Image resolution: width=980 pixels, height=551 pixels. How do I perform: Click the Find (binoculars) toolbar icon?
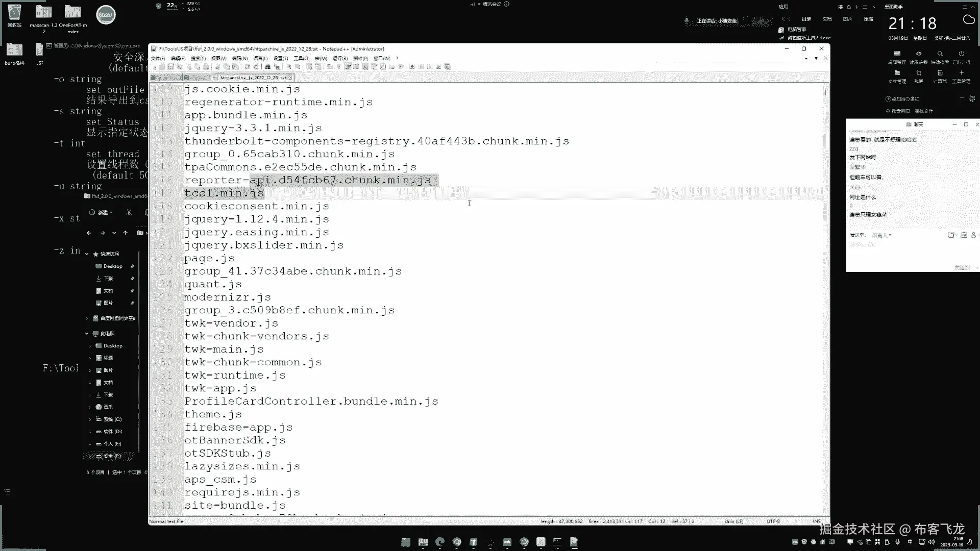pyautogui.click(x=267, y=67)
